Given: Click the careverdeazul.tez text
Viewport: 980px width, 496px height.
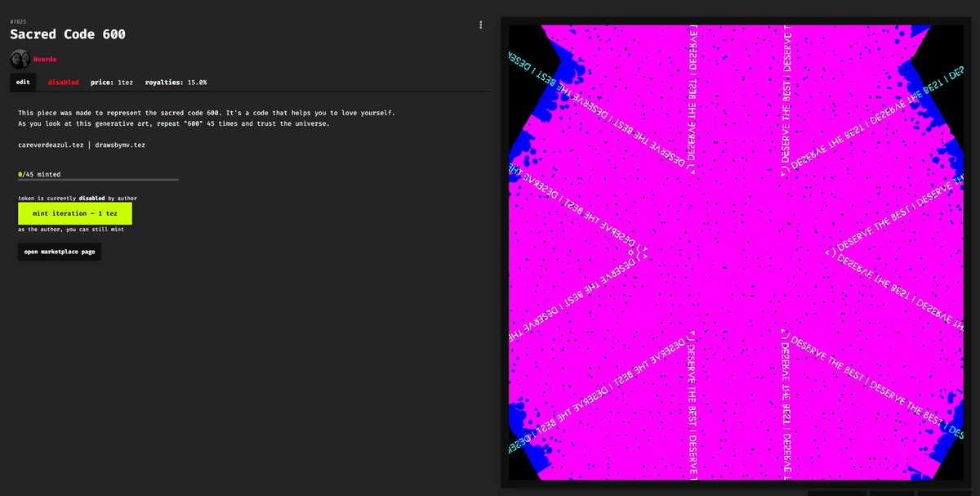Looking at the screenshot, I should [x=51, y=145].
